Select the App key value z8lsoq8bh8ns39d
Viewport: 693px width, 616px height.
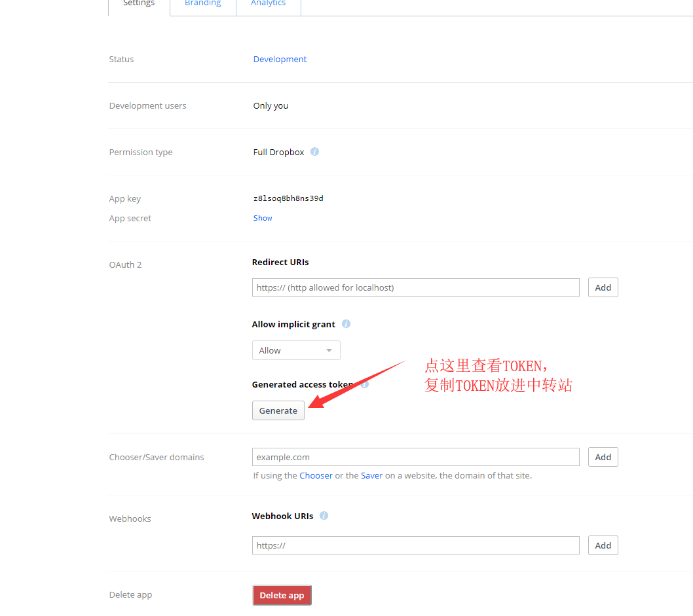pos(288,198)
